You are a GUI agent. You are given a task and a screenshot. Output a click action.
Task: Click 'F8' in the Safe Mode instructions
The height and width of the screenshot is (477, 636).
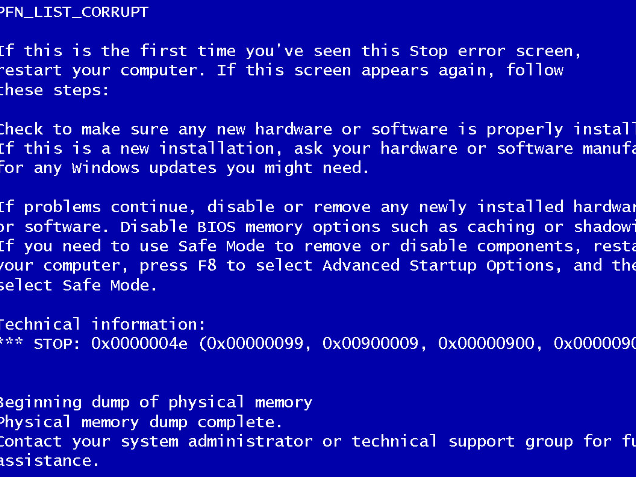pos(207,266)
